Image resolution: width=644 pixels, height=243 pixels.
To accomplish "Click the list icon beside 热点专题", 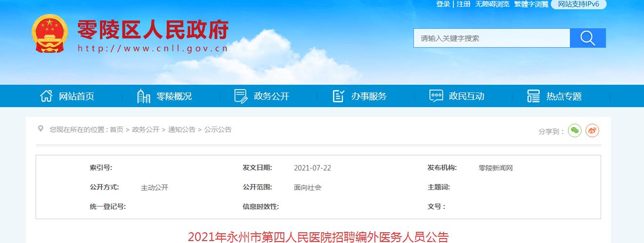I will (x=533, y=96).
